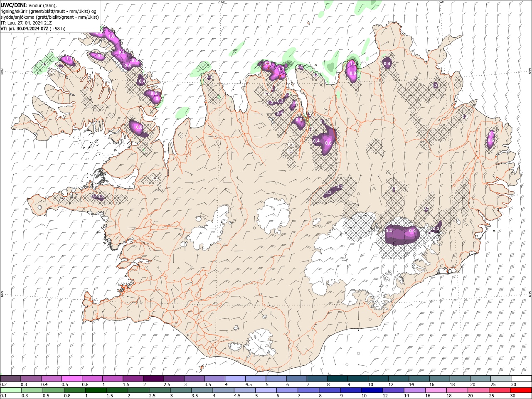Pick the bright pink 0.5 legend swatch
This screenshot has height=399, width=532.
pos(71,379)
